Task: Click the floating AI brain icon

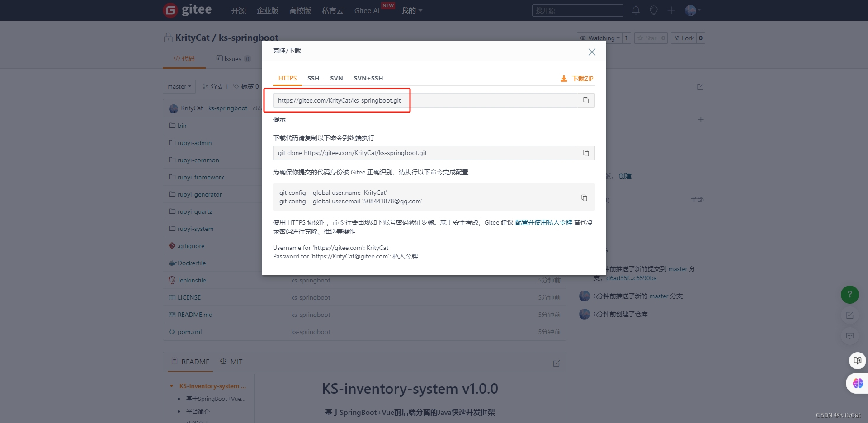Action: (x=858, y=383)
